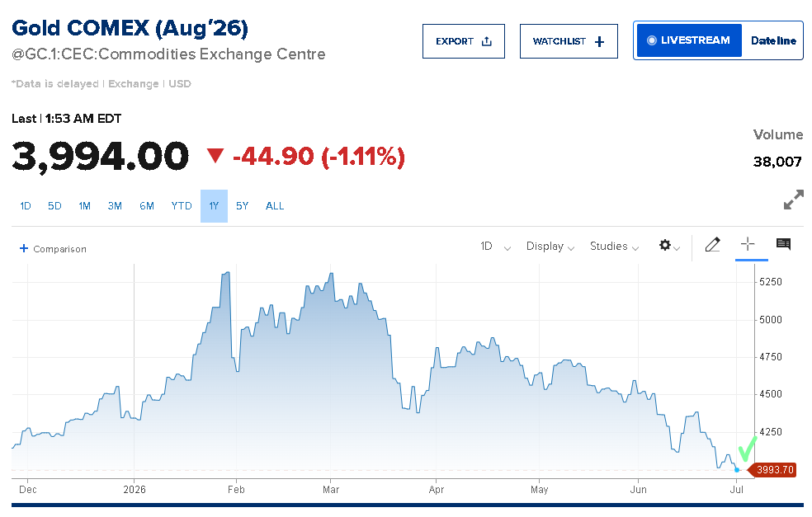Expand the Studies dropdown menu

[614, 247]
